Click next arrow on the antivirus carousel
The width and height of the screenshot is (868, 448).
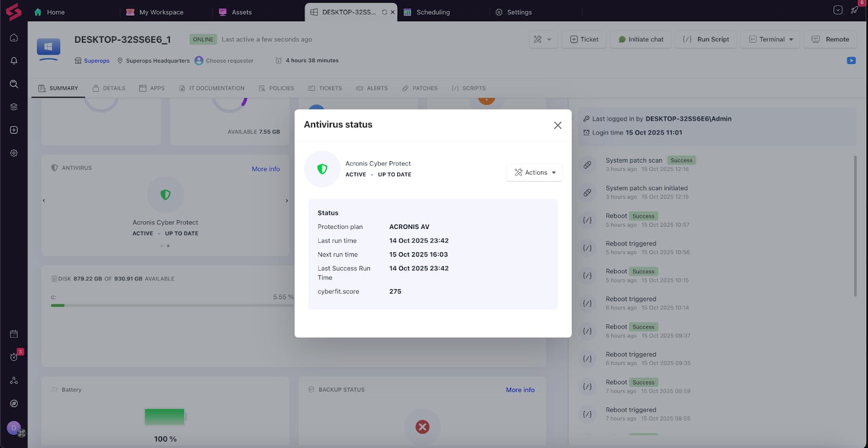287,201
